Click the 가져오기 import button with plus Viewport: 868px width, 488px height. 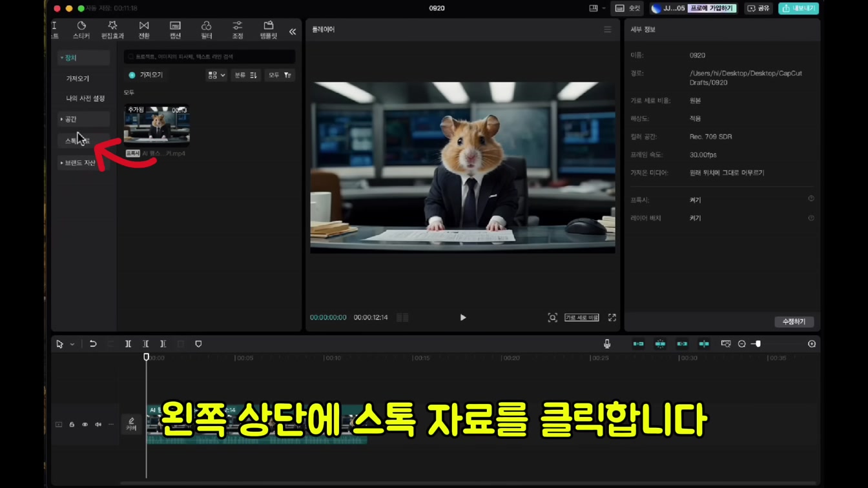[x=146, y=75]
